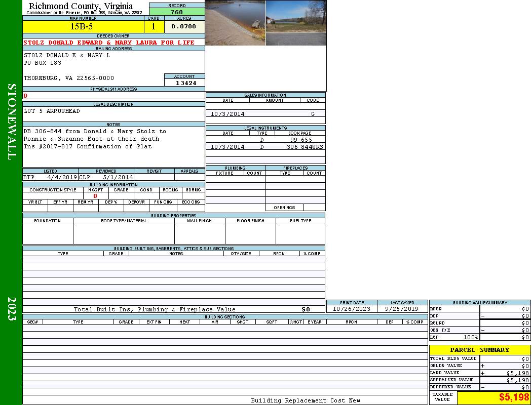This screenshot has width=532, height=405.
Task: Select the card number 1 cell
Action: 154,27
